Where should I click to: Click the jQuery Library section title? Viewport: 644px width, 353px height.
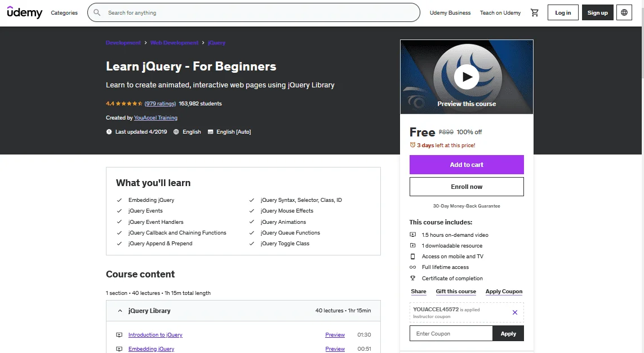149,311
